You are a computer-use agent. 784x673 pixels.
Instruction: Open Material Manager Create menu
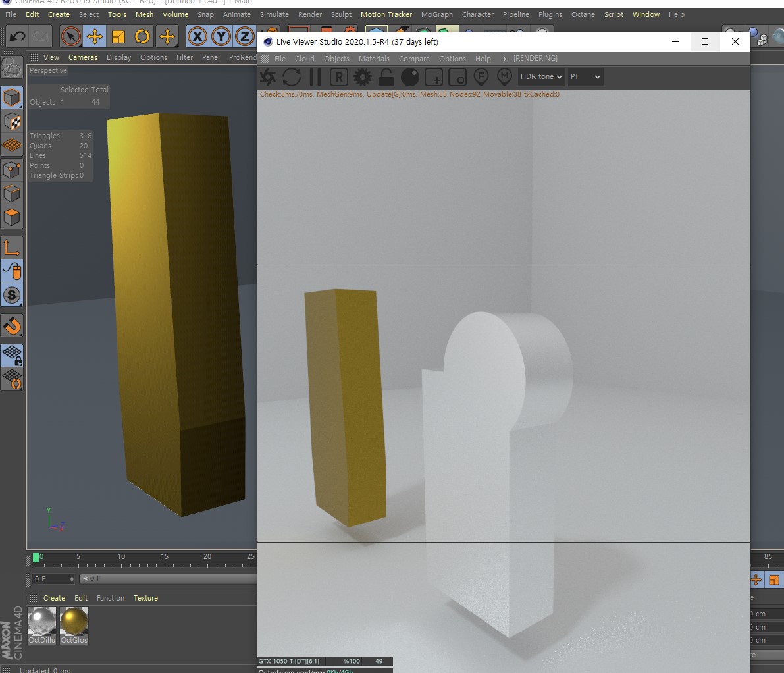click(x=54, y=598)
